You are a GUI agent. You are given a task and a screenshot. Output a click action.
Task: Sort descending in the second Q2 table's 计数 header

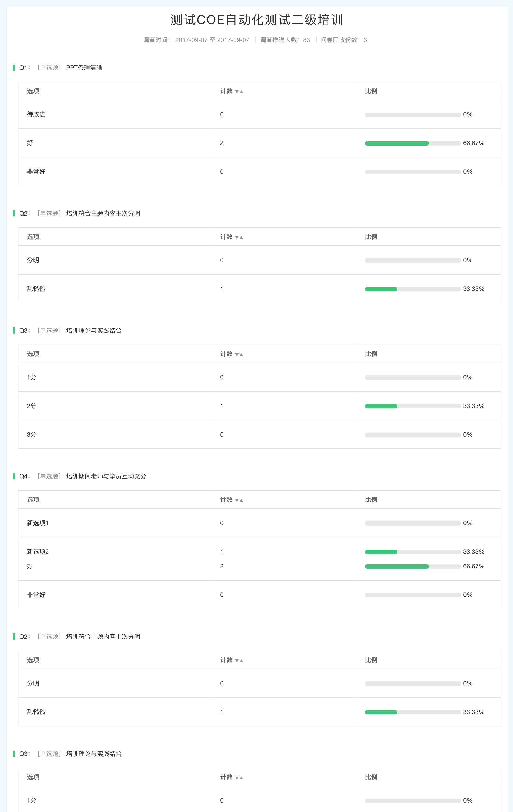point(237,661)
